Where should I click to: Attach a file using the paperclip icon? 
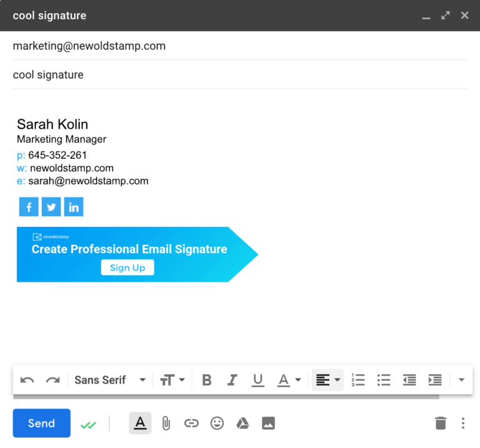pos(166,423)
